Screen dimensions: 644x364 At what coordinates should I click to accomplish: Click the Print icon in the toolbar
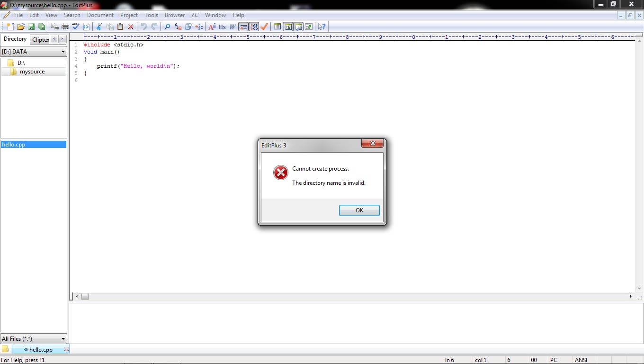[x=65, y=27]
